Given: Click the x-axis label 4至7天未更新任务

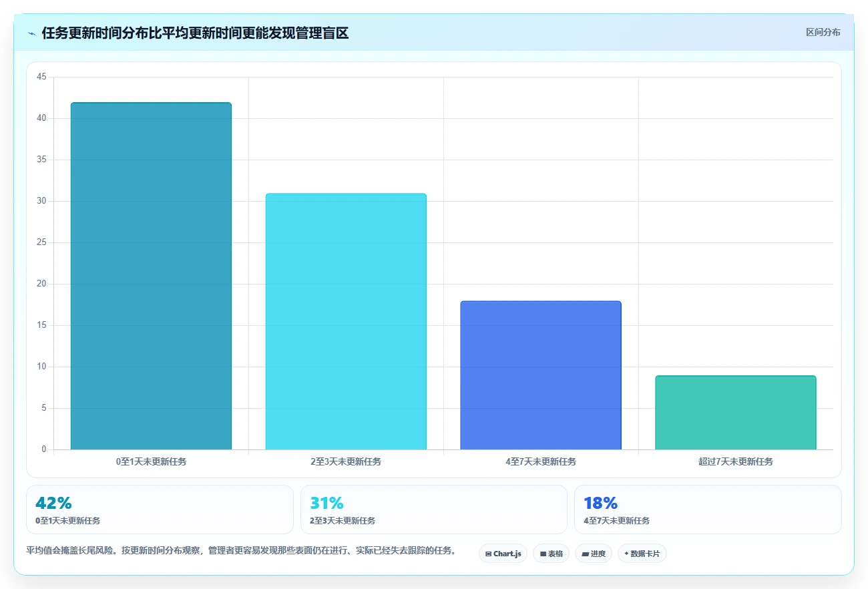Looking at the screenshot, I should (541, 461).
